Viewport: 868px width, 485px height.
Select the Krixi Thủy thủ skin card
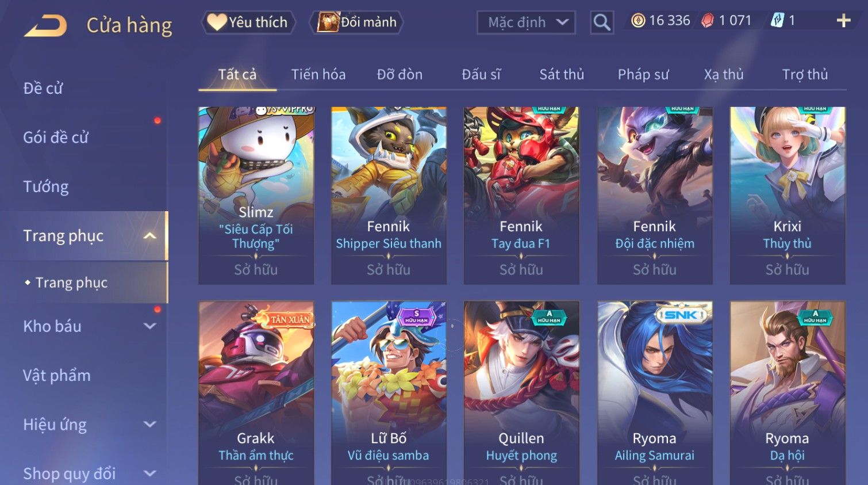click(x=788, y=195)
